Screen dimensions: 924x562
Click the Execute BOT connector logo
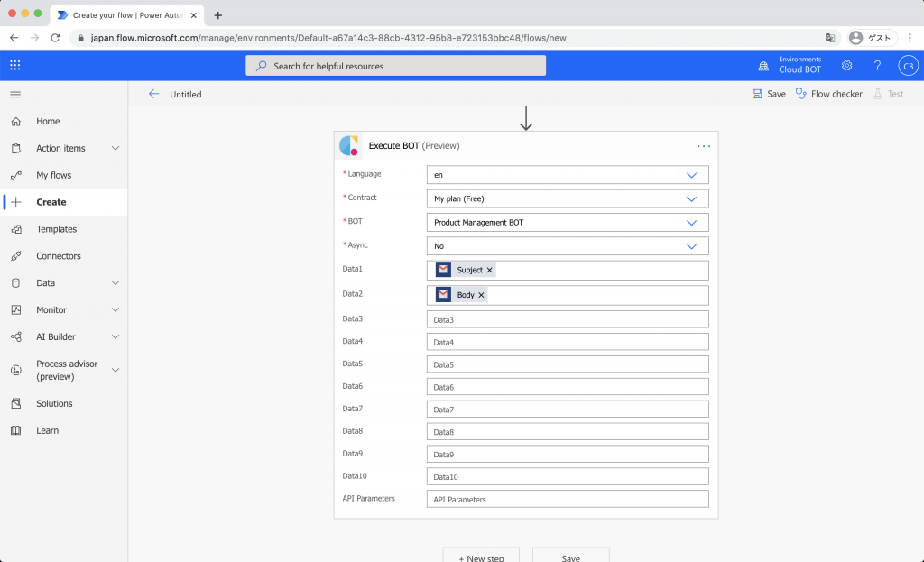(349, 145)
